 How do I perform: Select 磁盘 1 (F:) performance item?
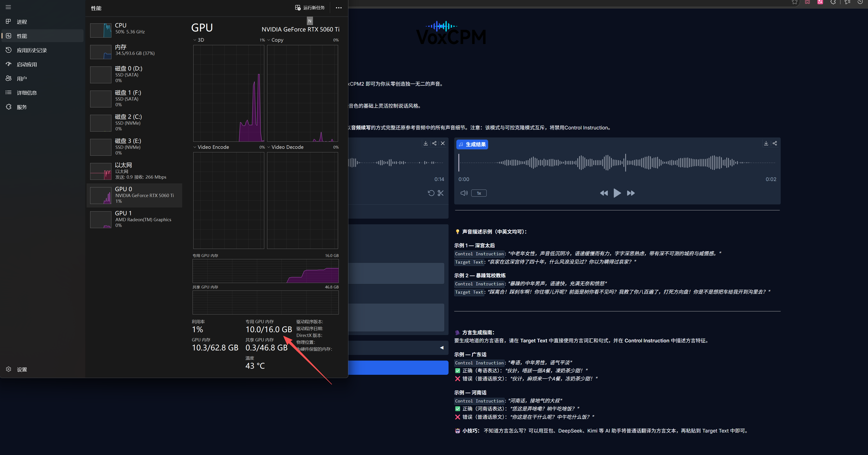click(x=134, y=98)
